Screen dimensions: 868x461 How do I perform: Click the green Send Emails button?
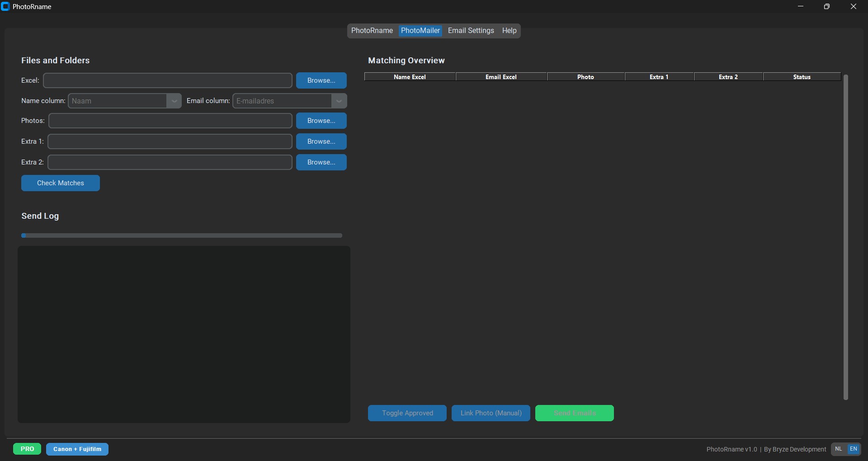pos(575,413)
